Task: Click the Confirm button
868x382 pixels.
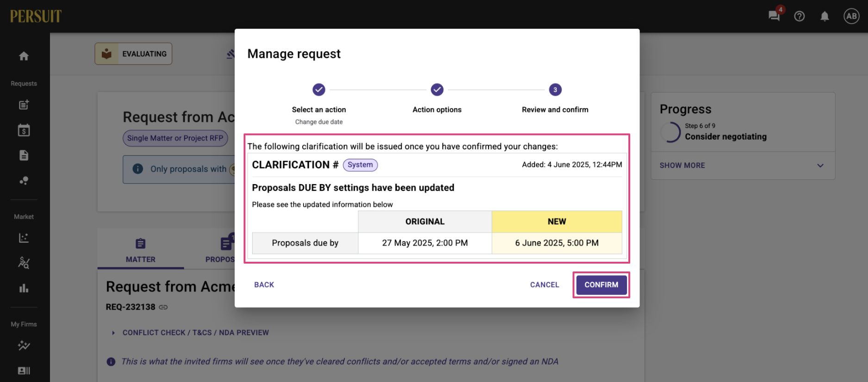Action: [601, 285]
